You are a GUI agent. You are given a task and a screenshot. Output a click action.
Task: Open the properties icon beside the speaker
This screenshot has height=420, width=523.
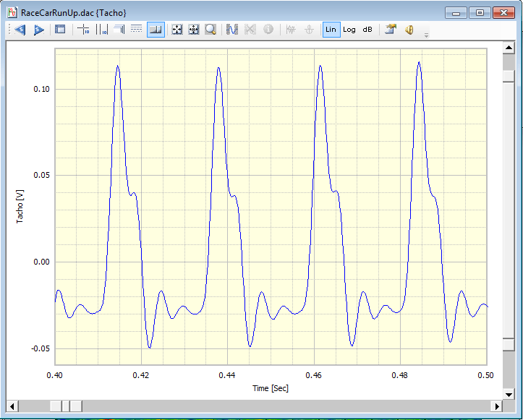click(391, 30)
